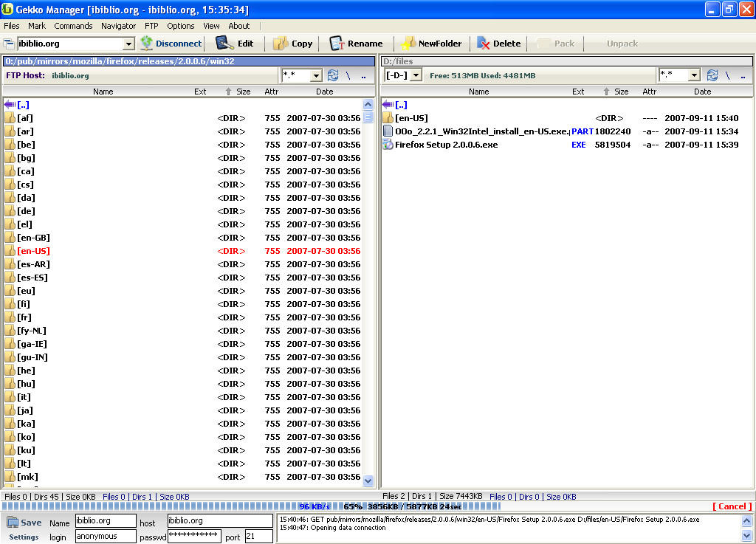756x544 pixels.
Task: Select the [en-US] folder in FTP panel
Action: coord(34,251)
